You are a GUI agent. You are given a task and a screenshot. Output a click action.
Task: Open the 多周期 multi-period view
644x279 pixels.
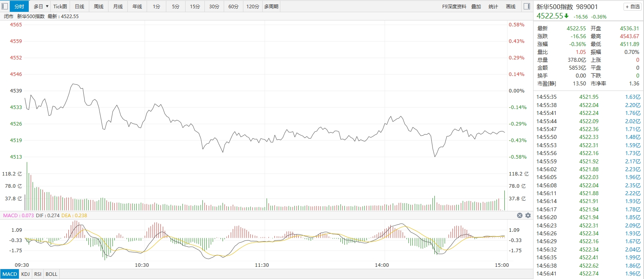tap(271, 6)
